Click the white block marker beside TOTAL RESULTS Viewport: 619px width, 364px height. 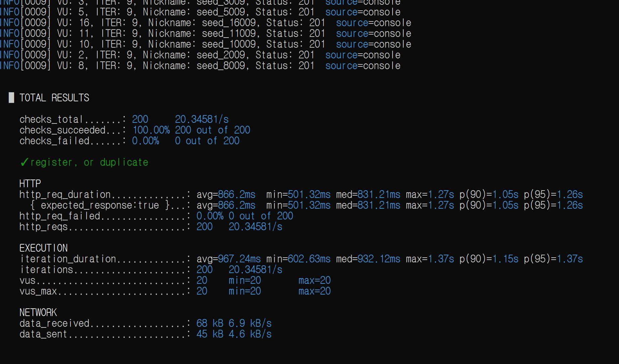coord(11,98)
